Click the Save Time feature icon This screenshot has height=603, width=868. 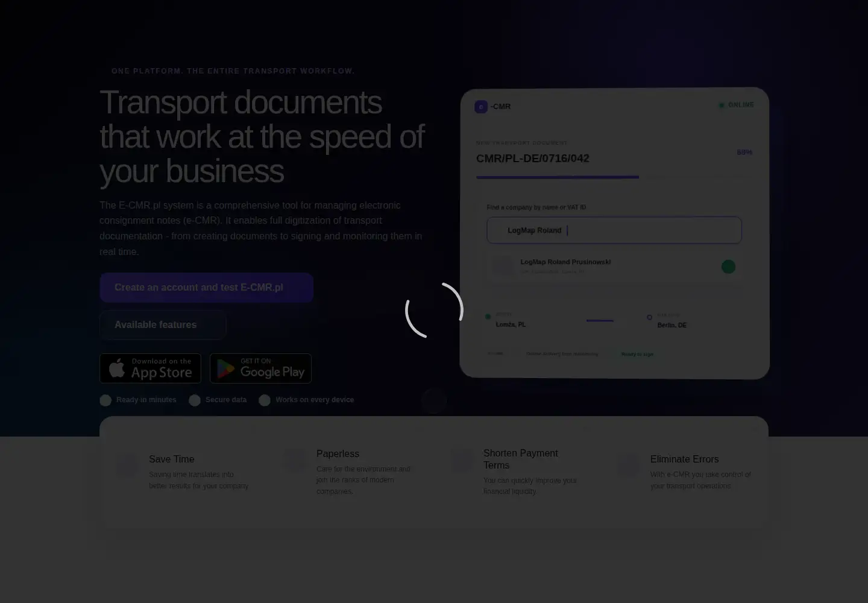pos(127,466)
